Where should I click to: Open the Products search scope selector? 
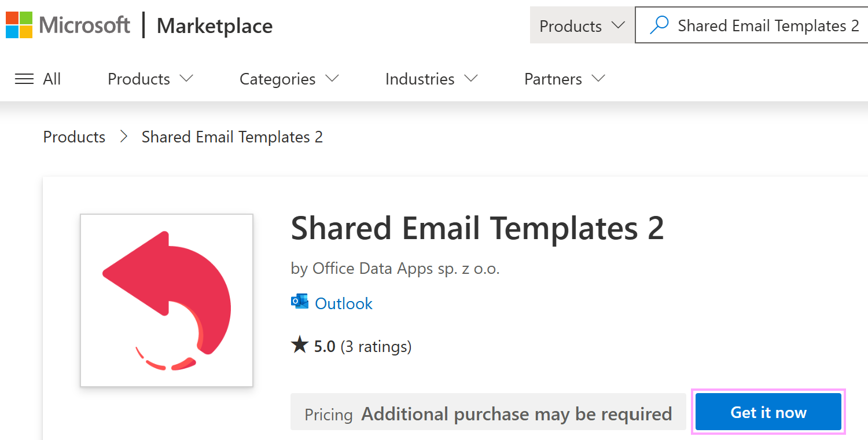tap(582, 25)
